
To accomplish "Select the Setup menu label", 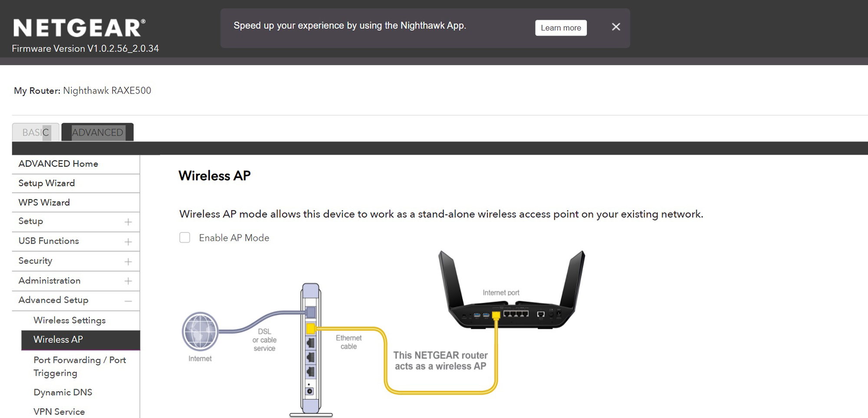I will 31,221.
